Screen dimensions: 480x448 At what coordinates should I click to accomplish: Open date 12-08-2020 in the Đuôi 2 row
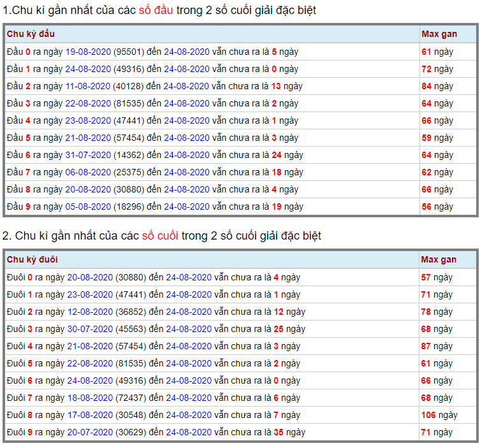point(90,312)
